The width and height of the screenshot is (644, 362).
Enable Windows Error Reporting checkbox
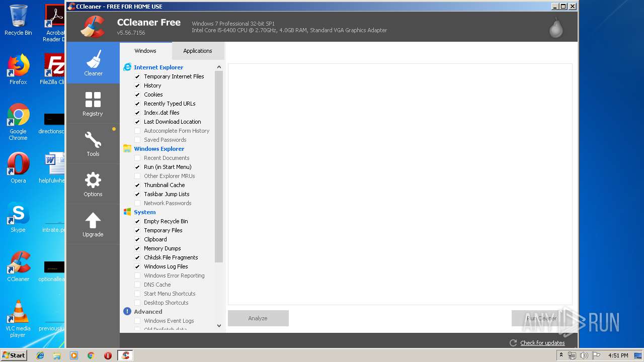pos(137,276)
